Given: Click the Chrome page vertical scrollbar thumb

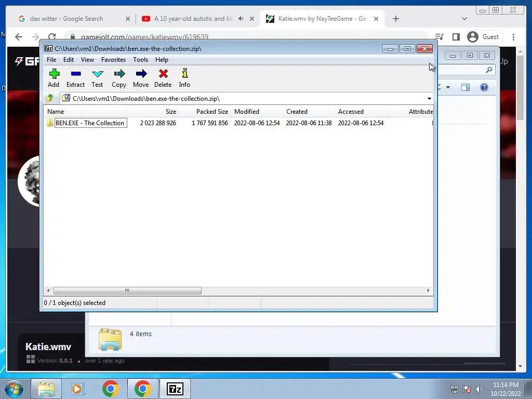Looking at the screenshot, I should click(521, 88).
